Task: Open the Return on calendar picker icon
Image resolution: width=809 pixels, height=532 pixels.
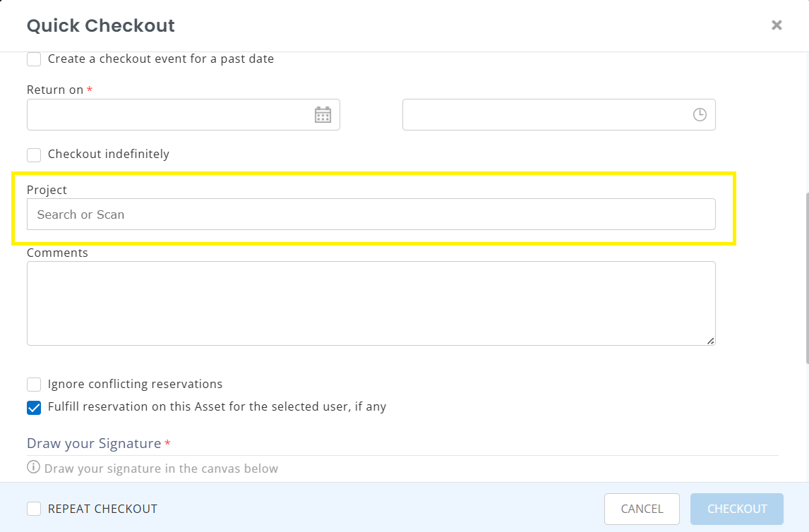Action: 323,114
